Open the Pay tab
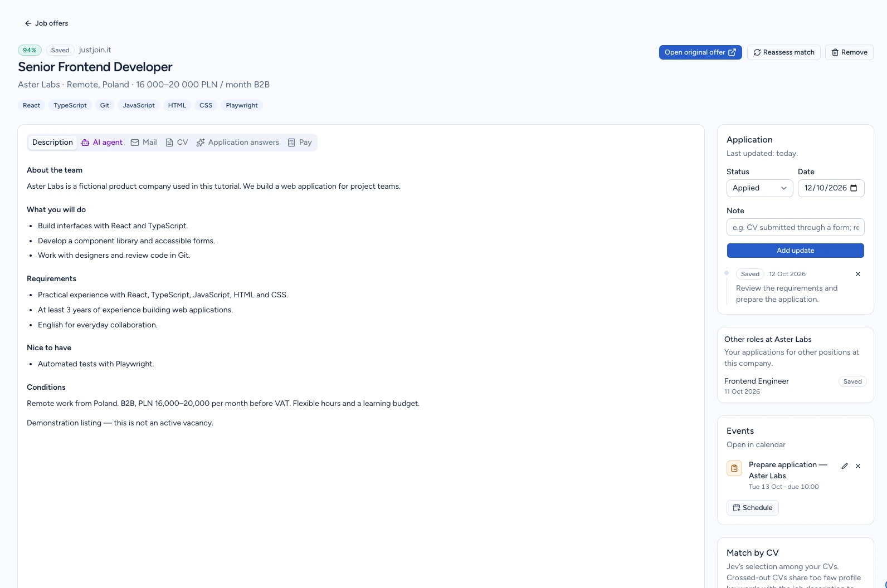 pyautogui.click(x=300, y=143)
